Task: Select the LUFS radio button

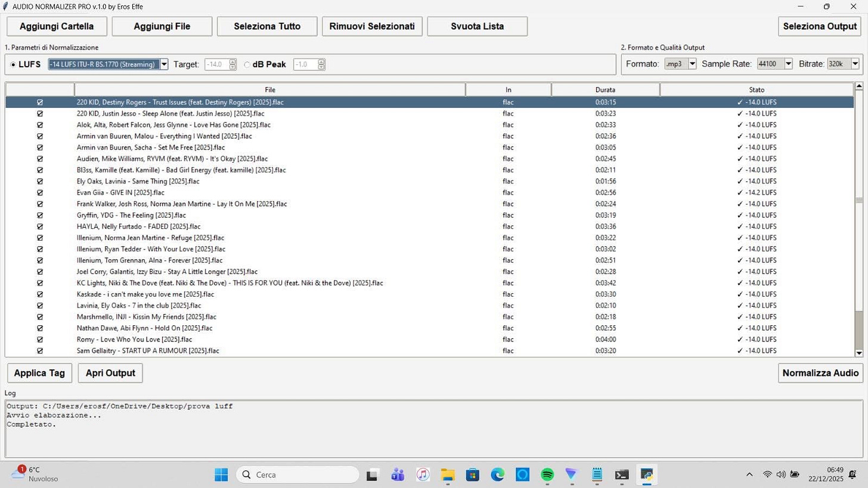Action: (x=14, y=64)
